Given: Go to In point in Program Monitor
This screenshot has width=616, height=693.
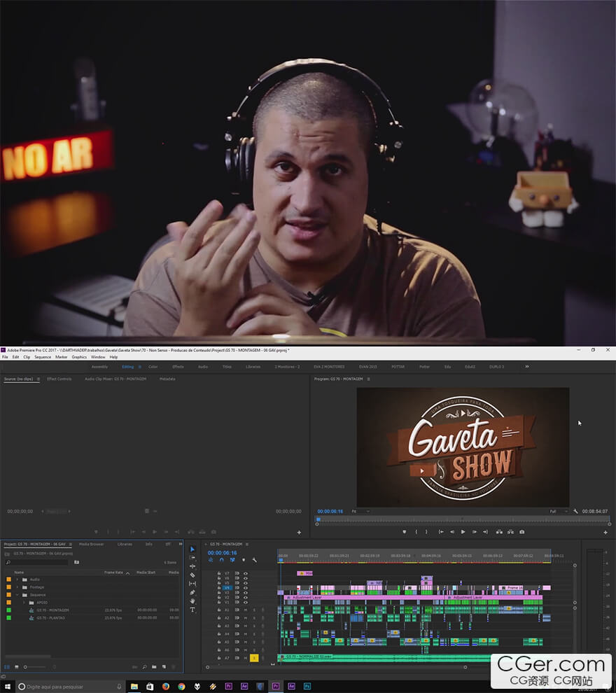Looking at the screenshot, I should [440, 532].
